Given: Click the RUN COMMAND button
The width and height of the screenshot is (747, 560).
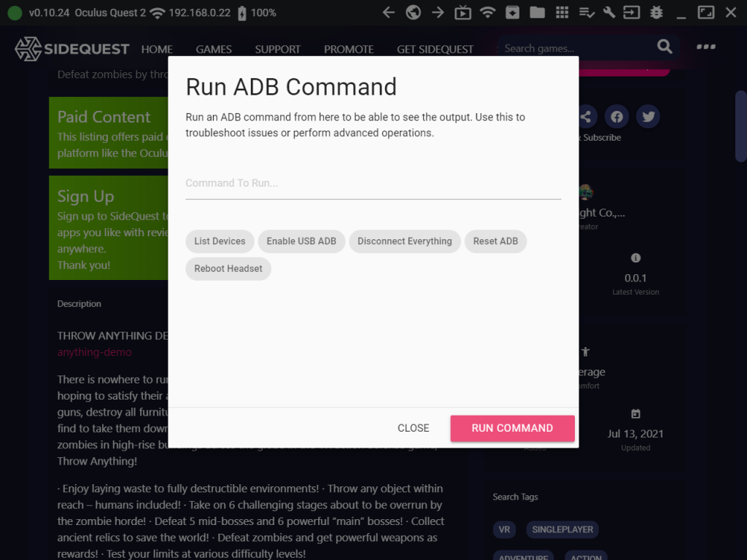Looking at the screenshot, I should 513,428.
